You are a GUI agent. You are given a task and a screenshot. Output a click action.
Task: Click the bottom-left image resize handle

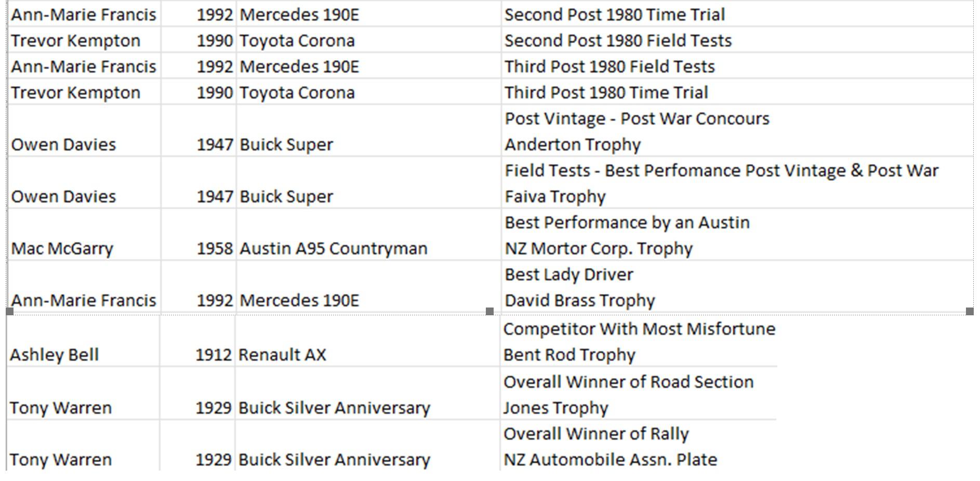[x=9, y=311]
